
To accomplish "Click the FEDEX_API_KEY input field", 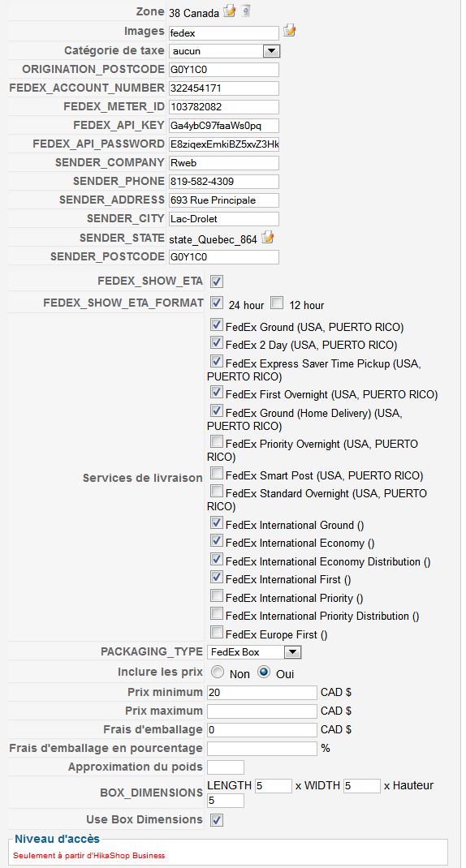I will 224,126.
